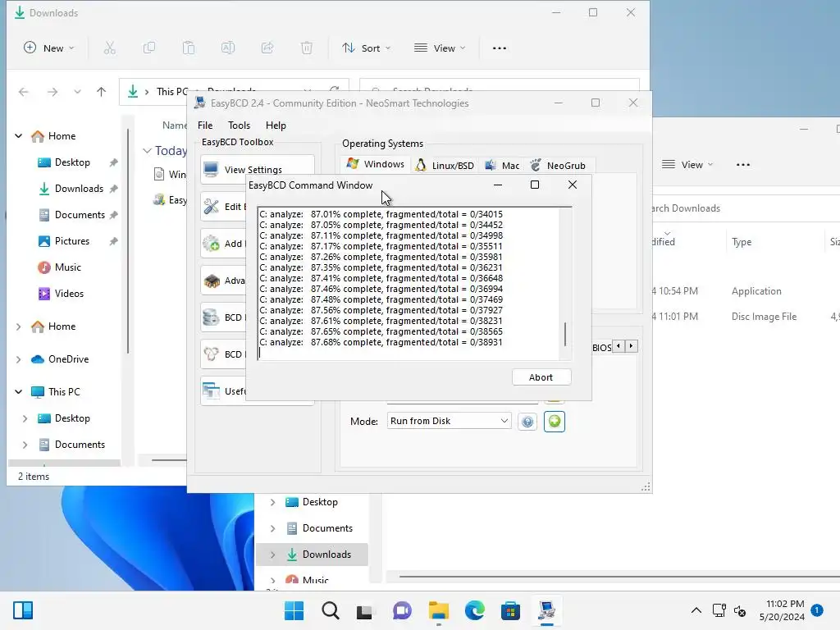Image resolution: width=840 pixels, height=630 pixels.
Task: Open recent locations chevron in Explorer
Action: pos(78,92)
